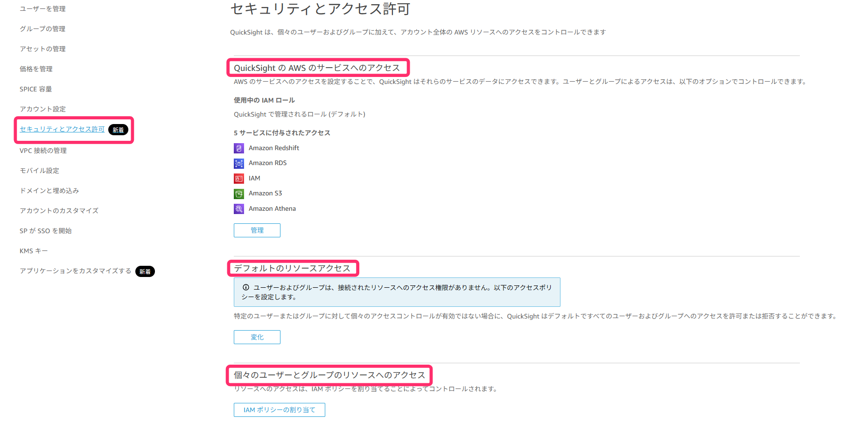Click the green Amazon S3 icon
This screenshot has height=429, width=868.
[x=239, y=194]
